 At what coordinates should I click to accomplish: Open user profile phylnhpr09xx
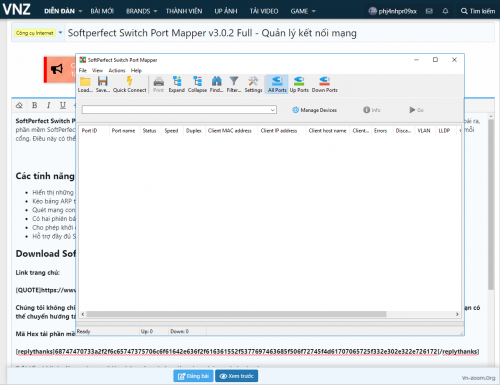coord(393,11)
